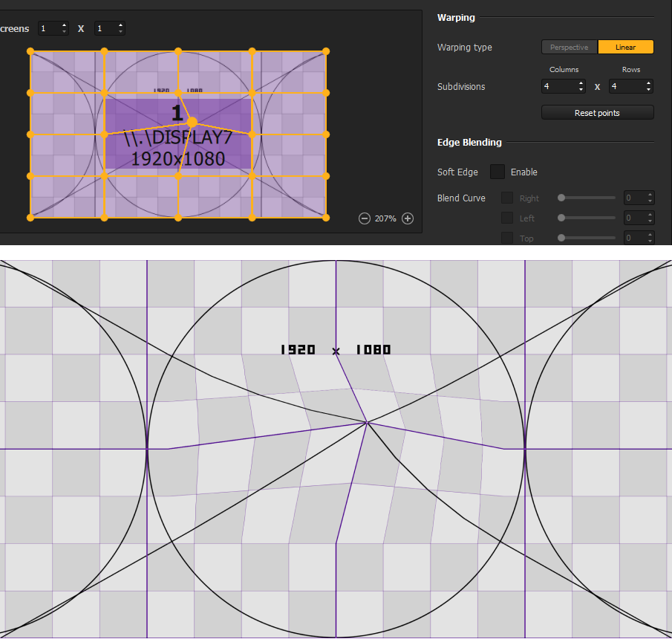Decrease subdivision Rows with down arrow
The height and width of the screenshot is (639, 672).
[x=649, y=89]
